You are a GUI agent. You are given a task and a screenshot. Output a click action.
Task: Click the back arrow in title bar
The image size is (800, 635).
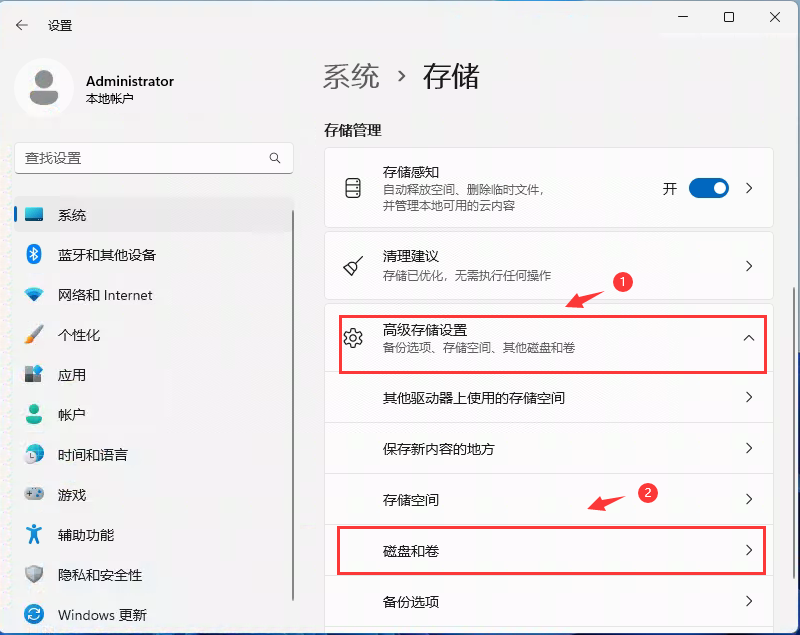point(22,25)
